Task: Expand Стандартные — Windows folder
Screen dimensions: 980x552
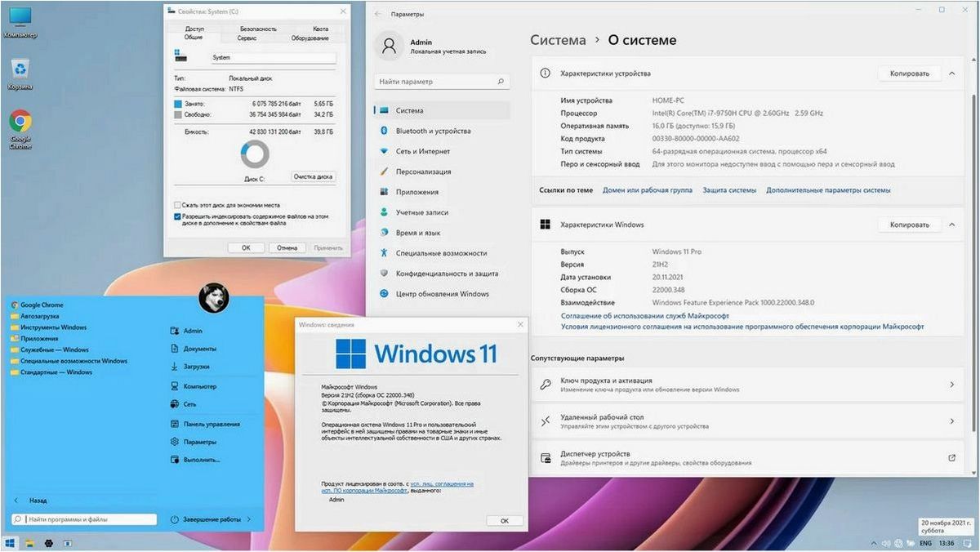Action: pos(51,372)
